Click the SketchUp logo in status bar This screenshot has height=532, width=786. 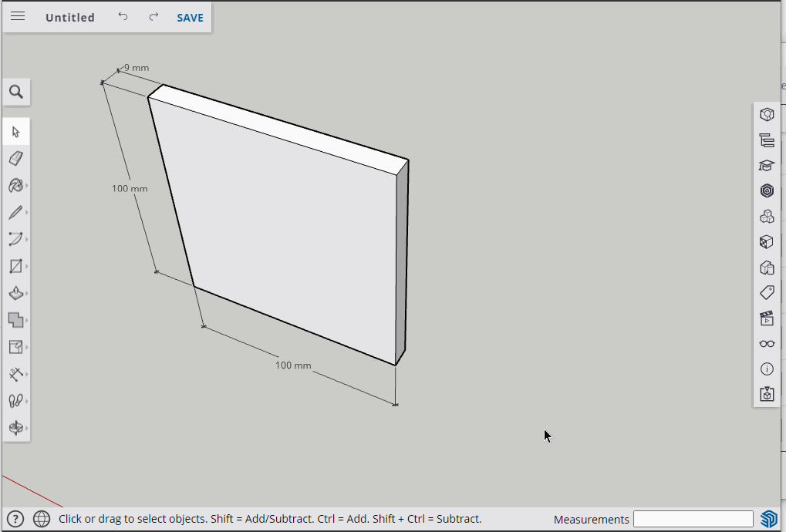point(768,518)
